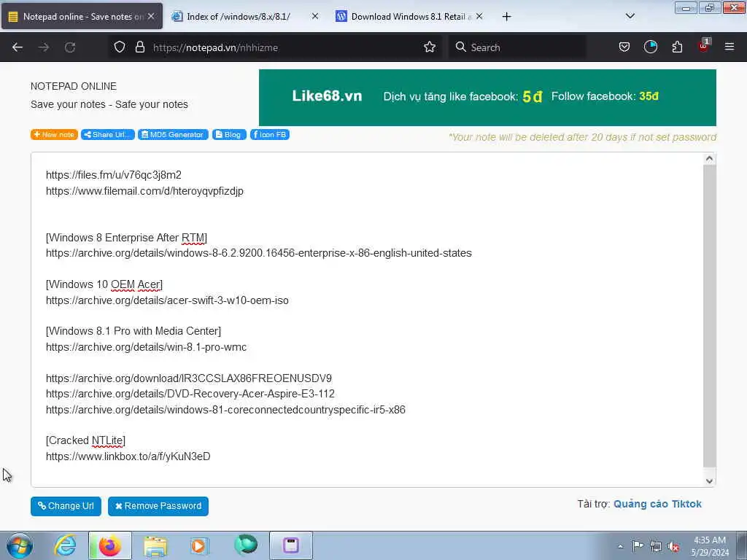Open the Quảng cáo Tiktok sponsor link
747x560 pixels.
click(657, 504)
